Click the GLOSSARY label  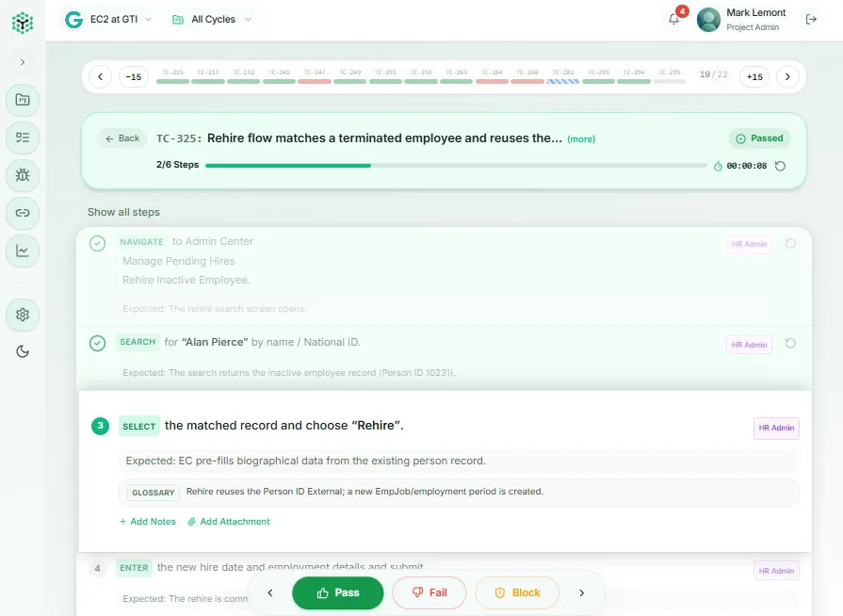154,493
